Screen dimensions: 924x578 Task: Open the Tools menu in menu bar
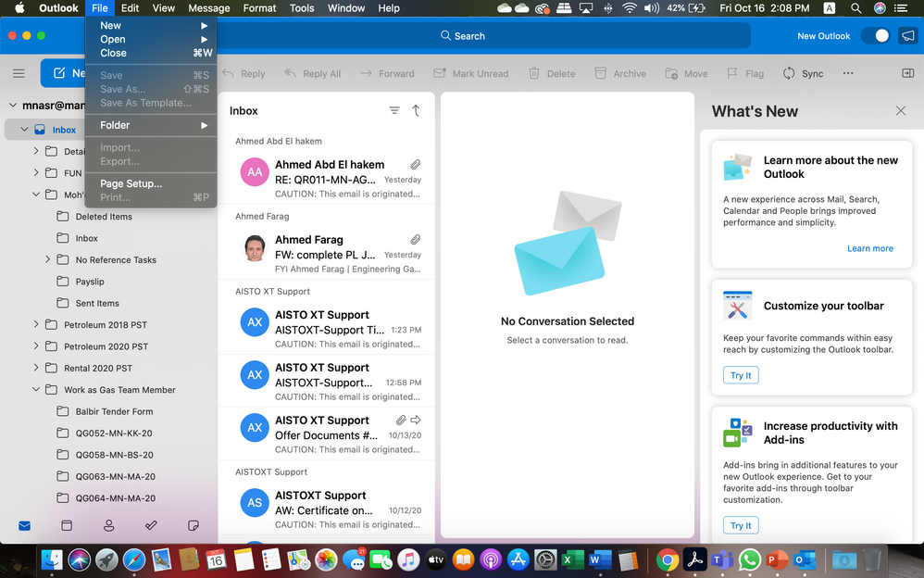(x=302, y=8)
